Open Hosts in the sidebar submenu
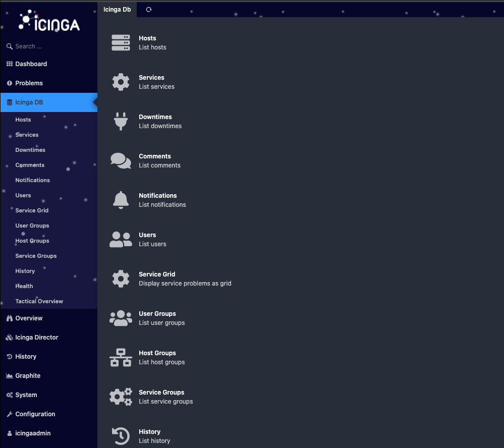Screen dimensions: 504x448 [x=23, y=120]
